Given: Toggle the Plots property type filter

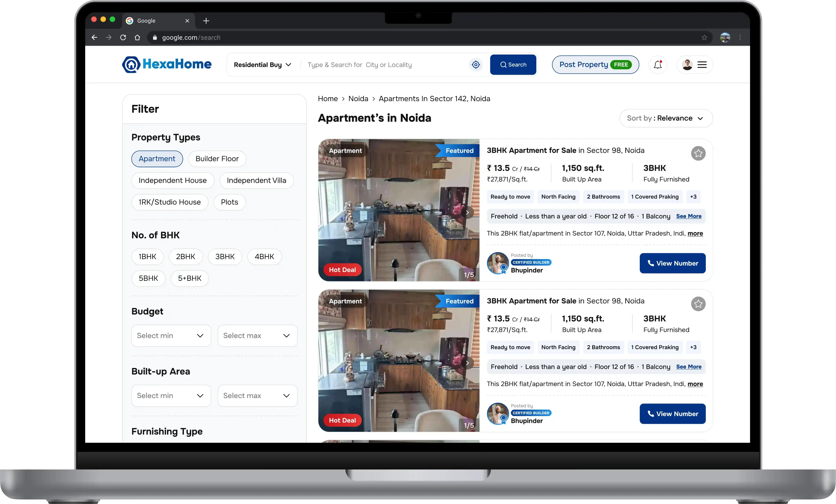Looking at the screenshot, I should coord(229,202).
